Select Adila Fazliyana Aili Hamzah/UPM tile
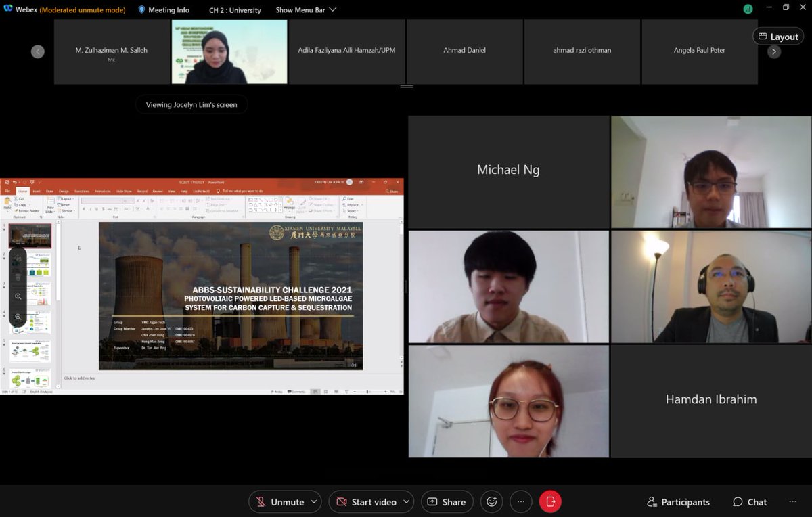Image resolution: width=812 pixels, height=517 pixels. 346,51
